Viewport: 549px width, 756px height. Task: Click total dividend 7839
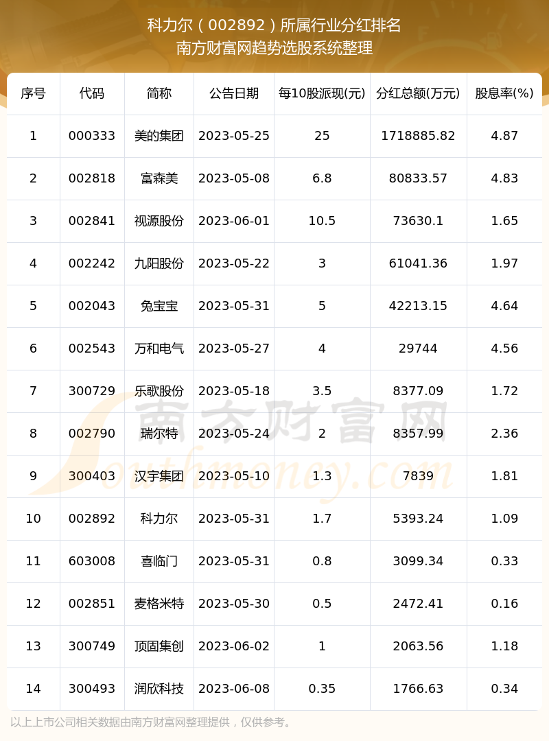click(x=418, y=476)
